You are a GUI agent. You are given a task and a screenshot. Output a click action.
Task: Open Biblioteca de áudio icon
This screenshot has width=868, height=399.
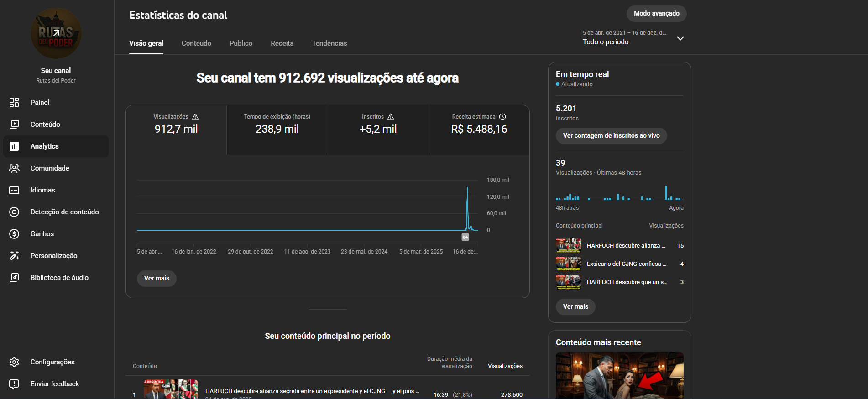pos(14,278)
